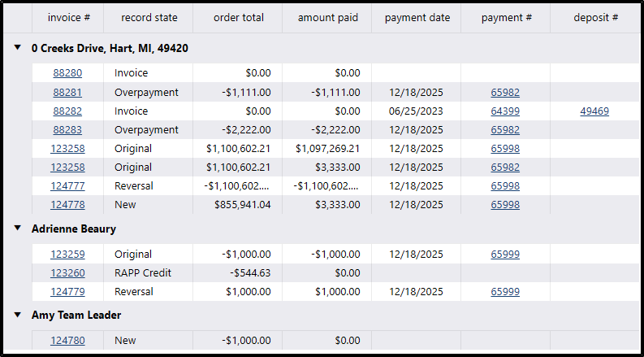This screenshot has height=357, width=644.
Task: Collapse the Adrienne Beaury group
Action: coord(18,229)
